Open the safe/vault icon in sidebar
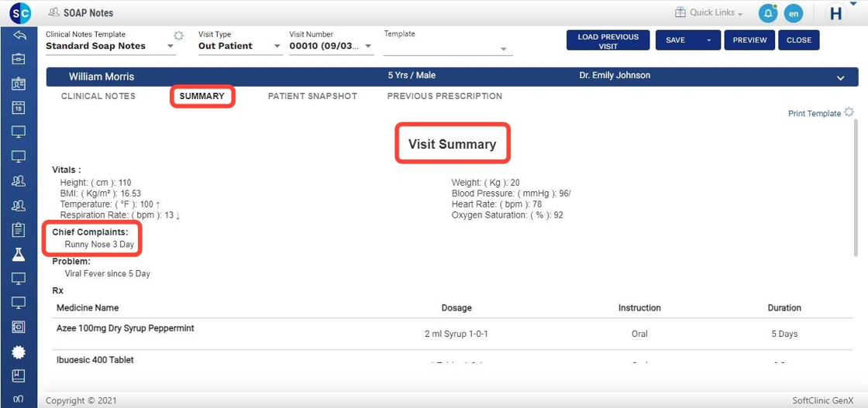The width and height of the screenshot is (868, 408). [19, 327]
